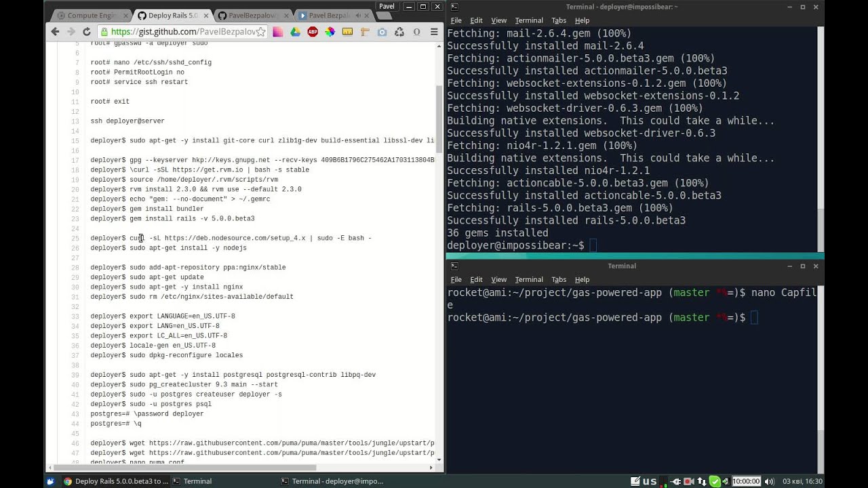868x488 pixels.
Task: Click gist line "sudo add-apt-repository ppa:nginx/stable"
Action: click(188, 268)
